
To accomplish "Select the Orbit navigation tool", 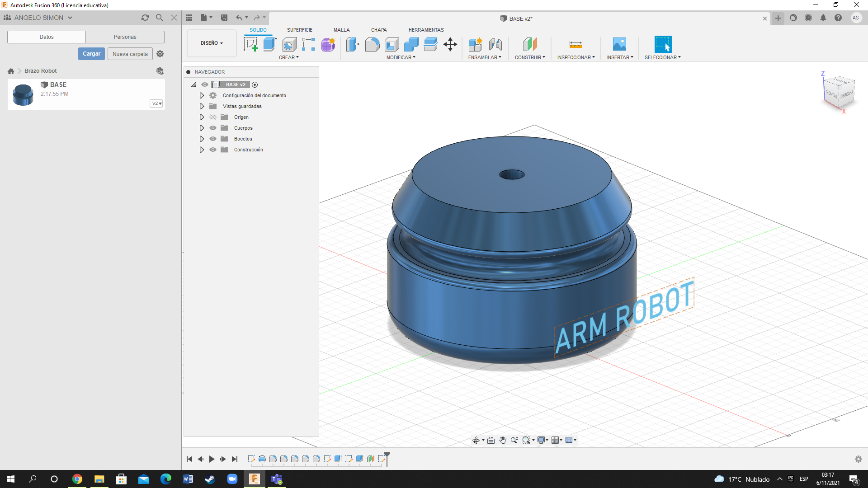I will pos(476,440).
